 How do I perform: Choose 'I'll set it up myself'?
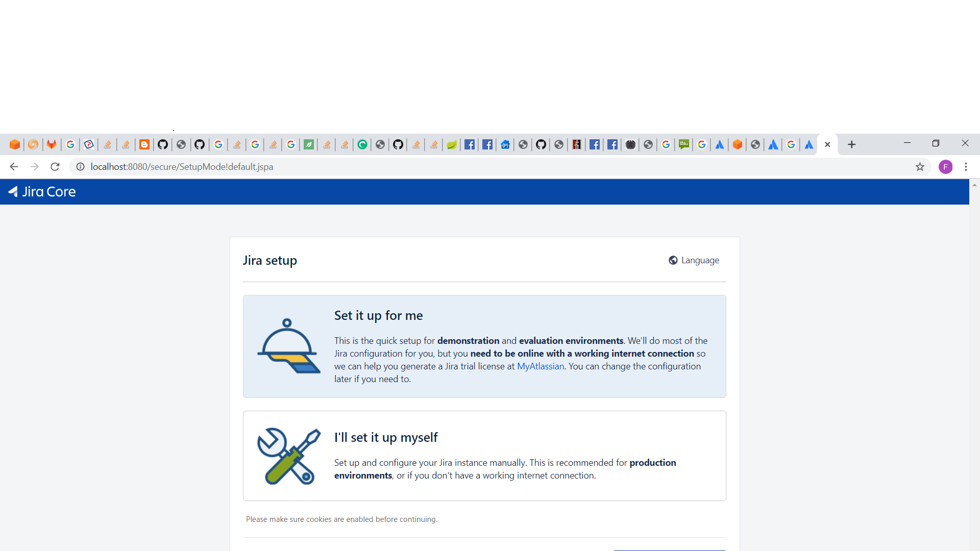[484, 456]
